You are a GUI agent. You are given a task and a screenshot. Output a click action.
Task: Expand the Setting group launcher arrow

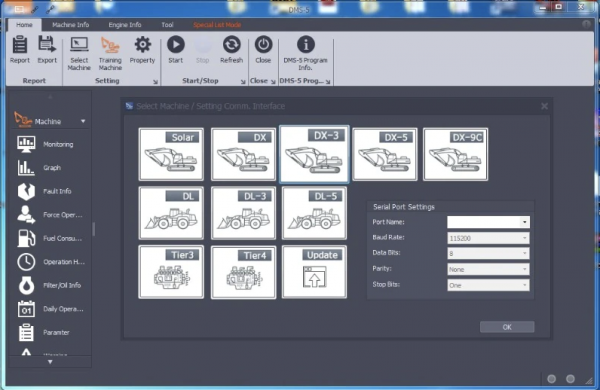click(155, 82)
